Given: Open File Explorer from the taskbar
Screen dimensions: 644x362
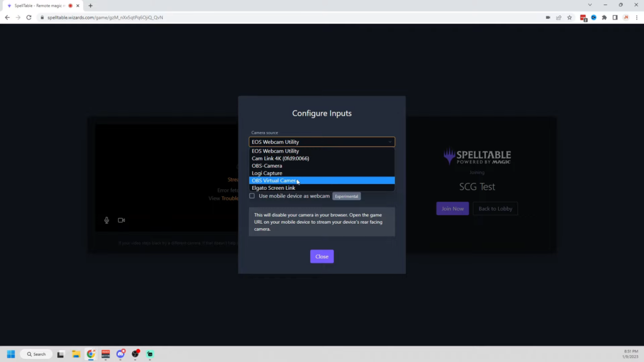Looking at the screenshot, I should (76, 354).
